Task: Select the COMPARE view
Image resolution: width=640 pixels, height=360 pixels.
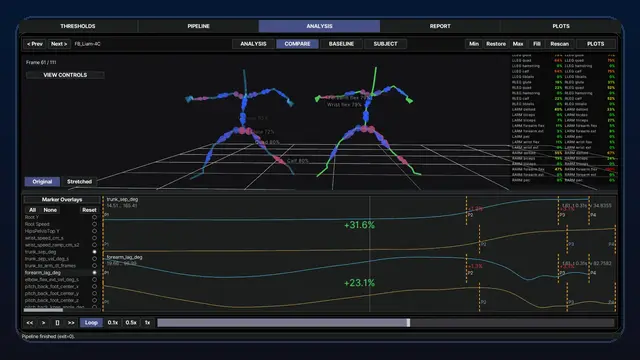Action: 297,44
